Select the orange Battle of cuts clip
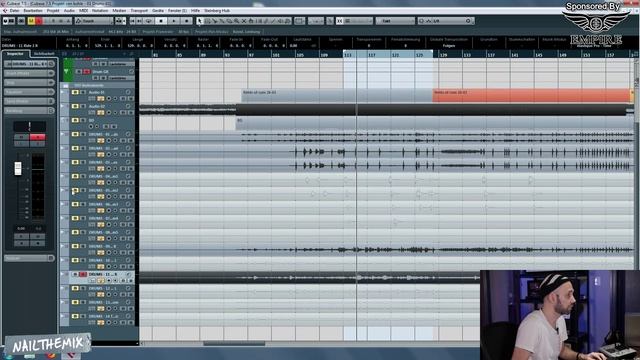 [x=531, y=95]
